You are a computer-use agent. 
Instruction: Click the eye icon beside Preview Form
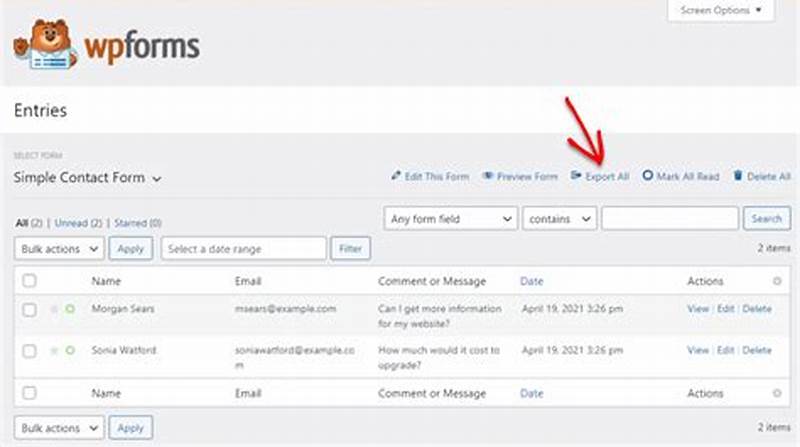488,176
